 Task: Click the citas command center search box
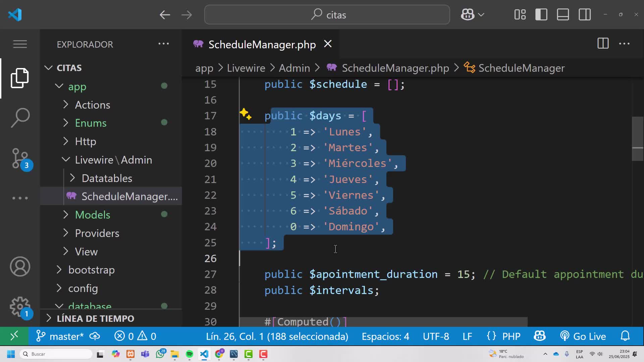[327, 15]
